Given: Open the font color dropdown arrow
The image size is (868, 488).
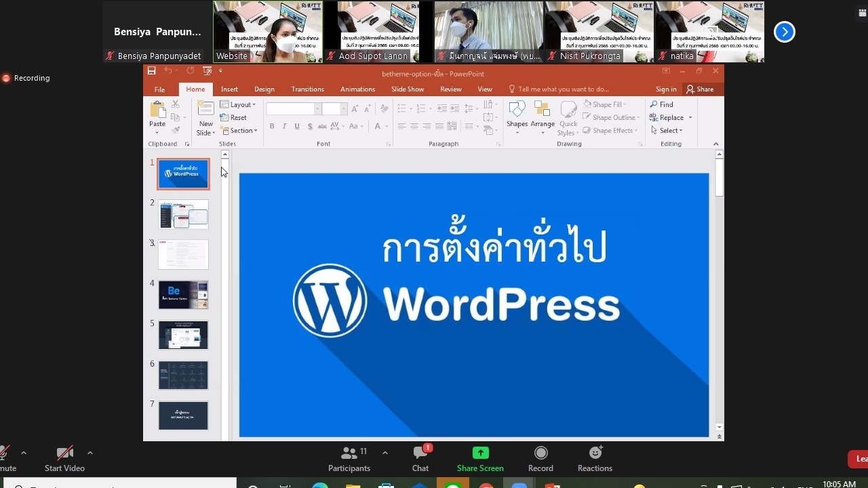Looking at the screenshot, I should [386, 127].
